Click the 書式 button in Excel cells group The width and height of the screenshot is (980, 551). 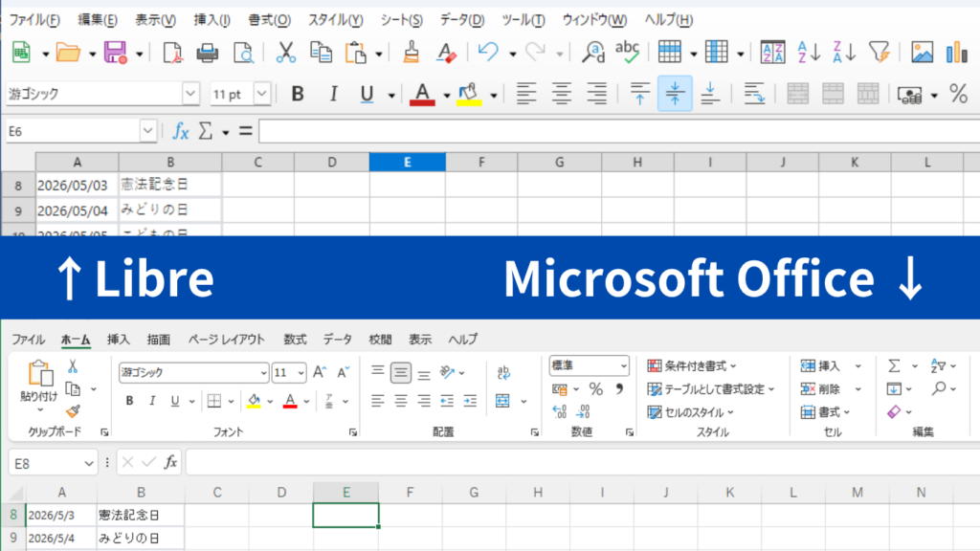(x=825, y=412)
